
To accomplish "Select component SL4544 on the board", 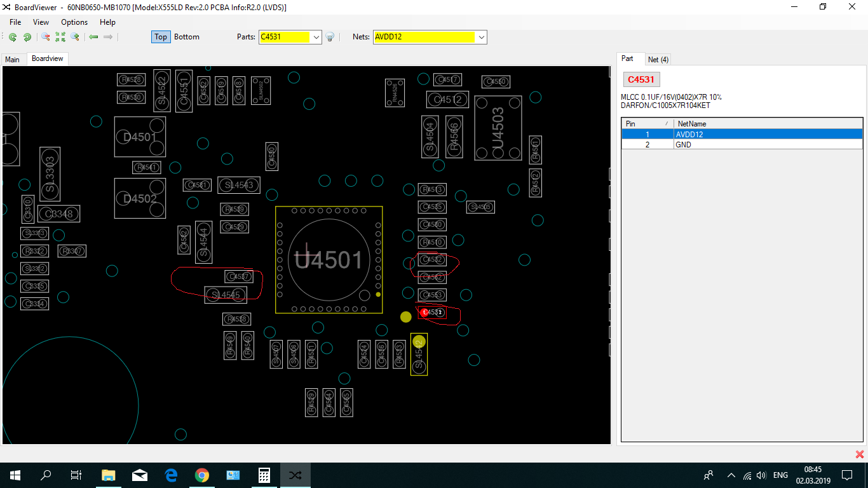I will (203, 241).
